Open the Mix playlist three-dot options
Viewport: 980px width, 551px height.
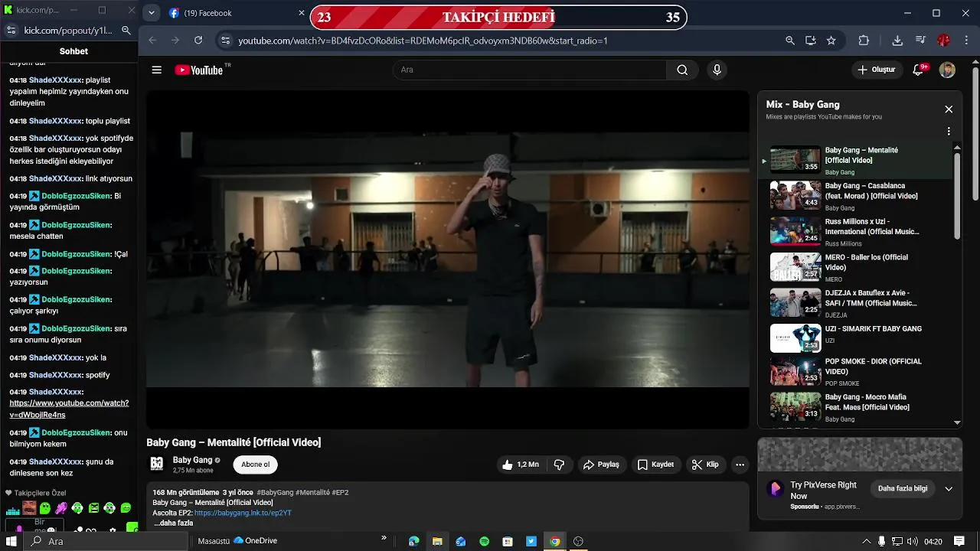coord(949,132)
